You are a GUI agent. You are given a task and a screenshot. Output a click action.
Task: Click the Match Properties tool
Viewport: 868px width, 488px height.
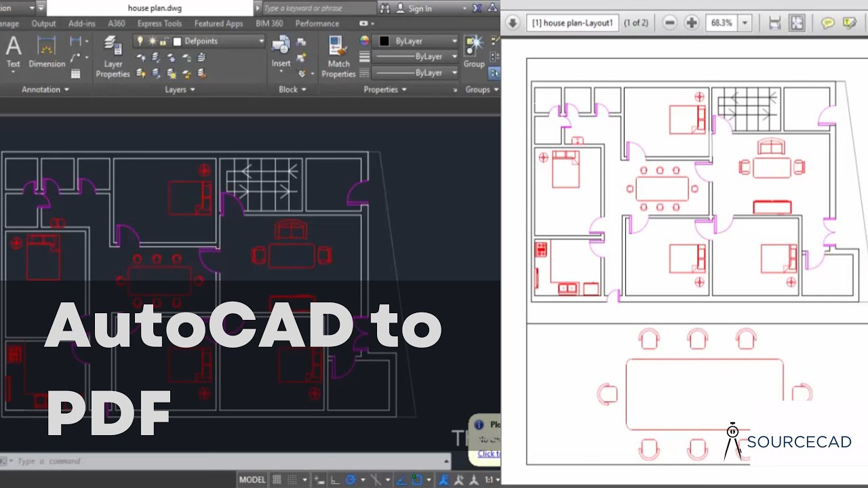point(338,57)
